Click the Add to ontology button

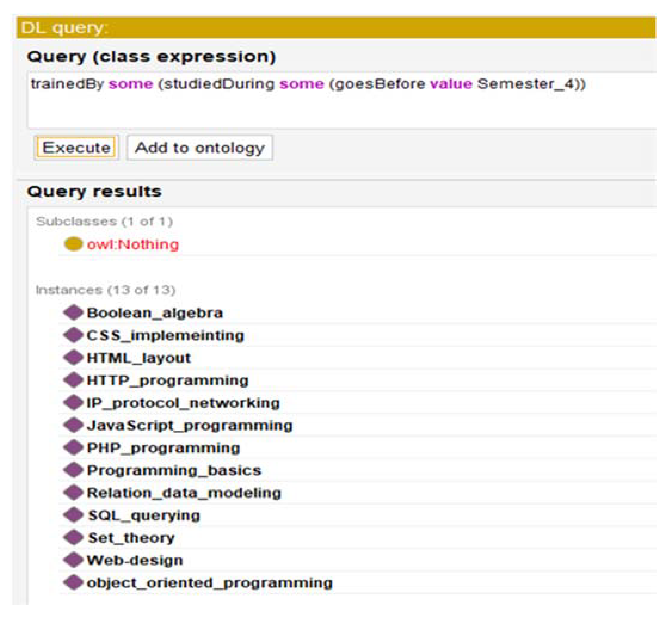[x=200, y=148]
